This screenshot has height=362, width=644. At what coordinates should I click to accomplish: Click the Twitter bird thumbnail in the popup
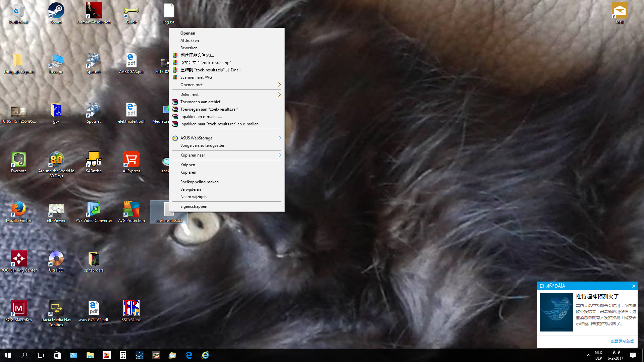coord(556,312)
